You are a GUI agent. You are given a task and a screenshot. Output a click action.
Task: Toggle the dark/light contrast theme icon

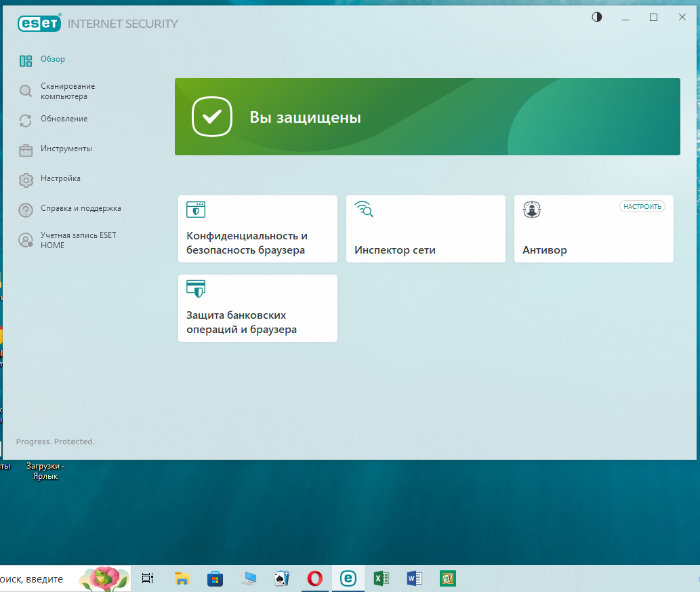pyautogui.click(x=597, y=18)
